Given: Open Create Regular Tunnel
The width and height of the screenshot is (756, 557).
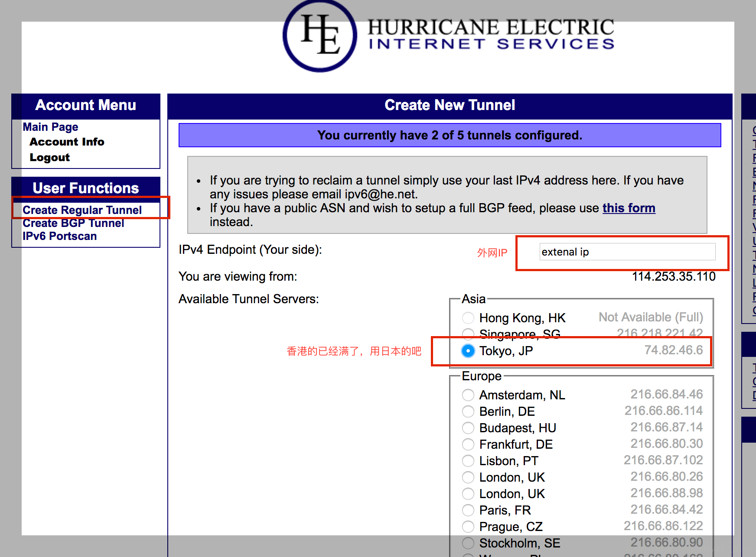Looking at the screenshot, I should [x=82, y=210].
